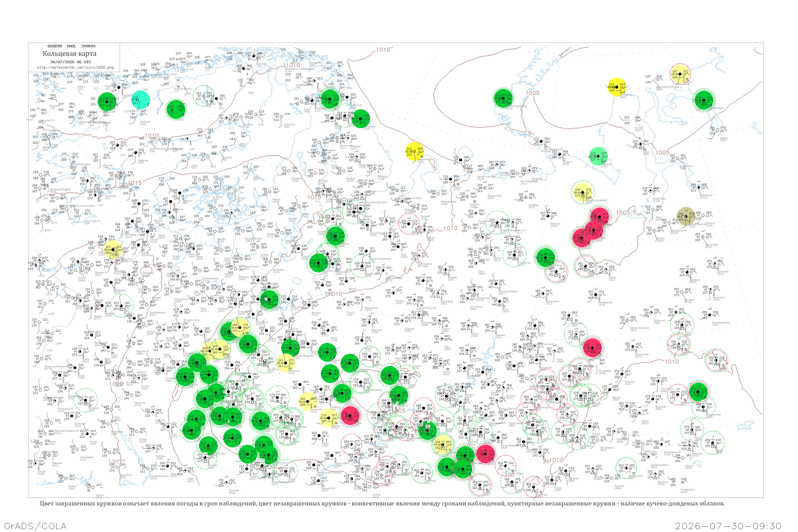
Task: Click the station label "Коткино"
Action: pyautogui.click(x=475, y=205)
